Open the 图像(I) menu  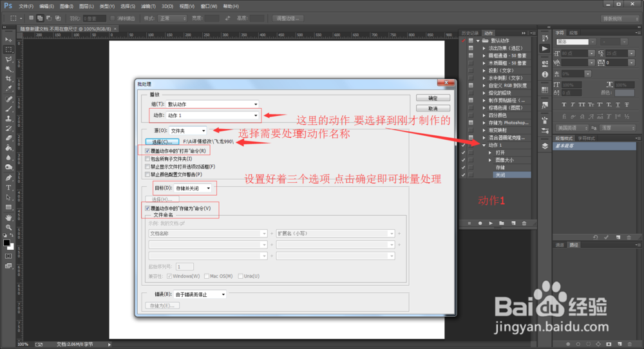66,6
